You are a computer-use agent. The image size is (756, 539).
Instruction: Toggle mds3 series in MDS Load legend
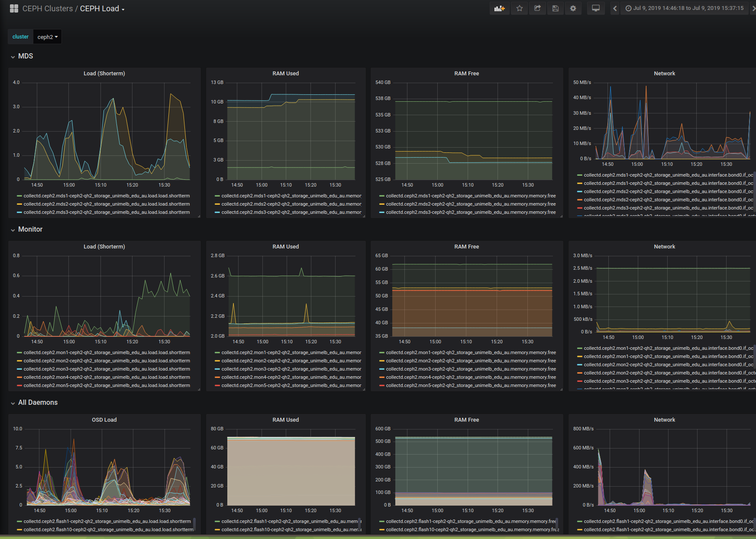click(x=107, y=213)
